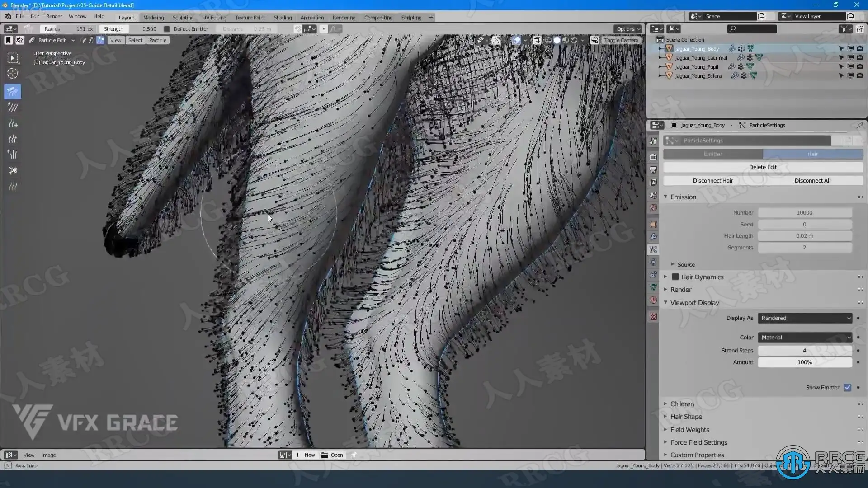Toggle the Hair Dynamics checkbox
The width and height of the screenshot is (868, 488).
click(x=675, y=277)
